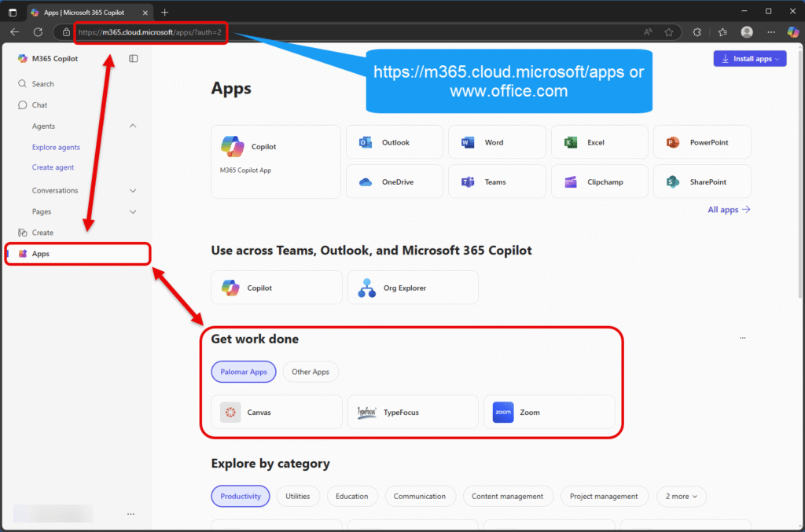Click the M365 Copilot logo
Image resolution: width=805 pixels, height=532 pixels.
coord(23,58)
